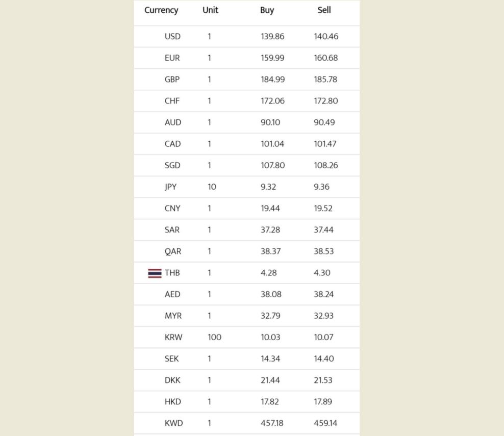Click the KRW unit value 100
Screen dimensions: 504x436
pos(214,337)
